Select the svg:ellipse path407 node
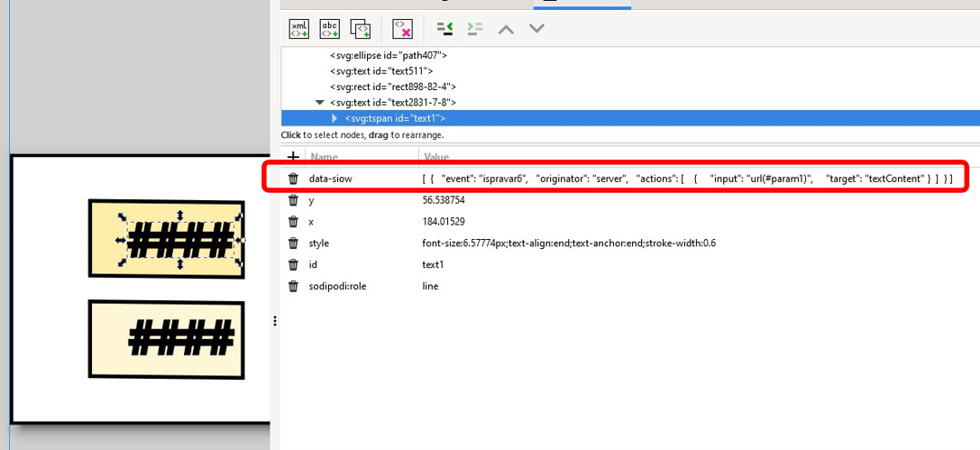Viewport: 980px width, 450px height. tap(388, 56)
